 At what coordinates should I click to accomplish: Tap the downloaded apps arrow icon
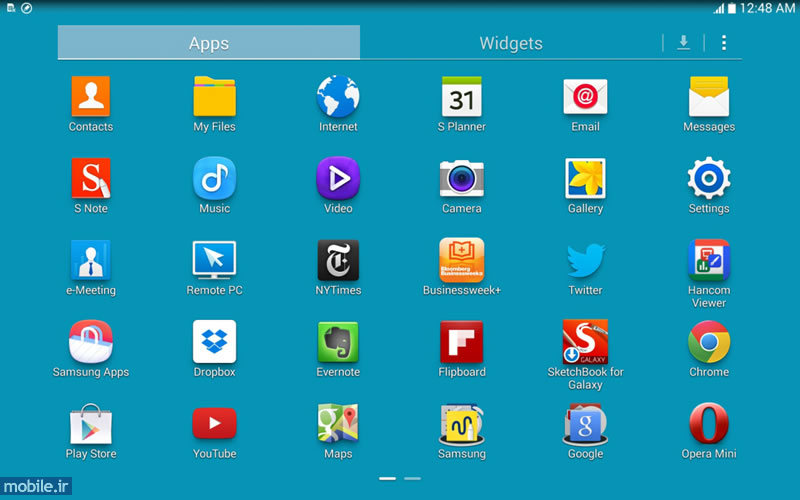tap(683, 42)
